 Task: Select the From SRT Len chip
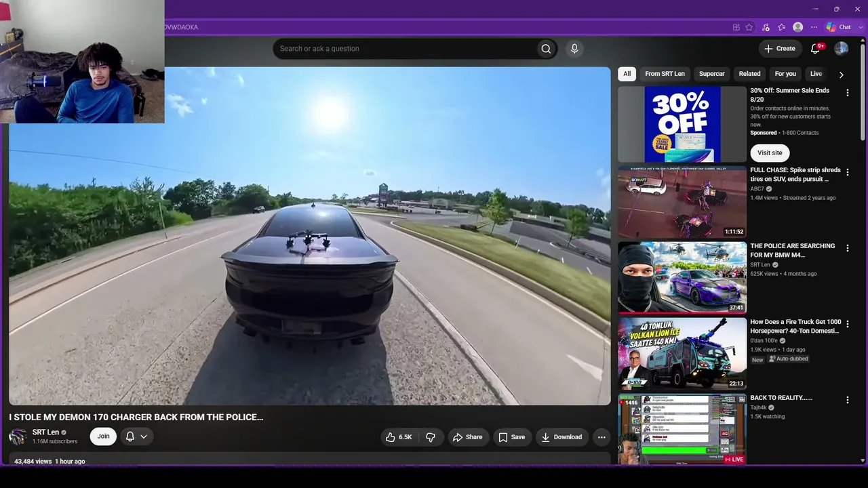(x=665, y=74)
